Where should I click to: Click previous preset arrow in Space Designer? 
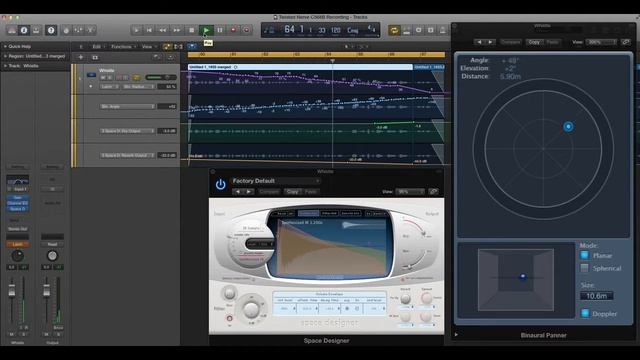238,191
